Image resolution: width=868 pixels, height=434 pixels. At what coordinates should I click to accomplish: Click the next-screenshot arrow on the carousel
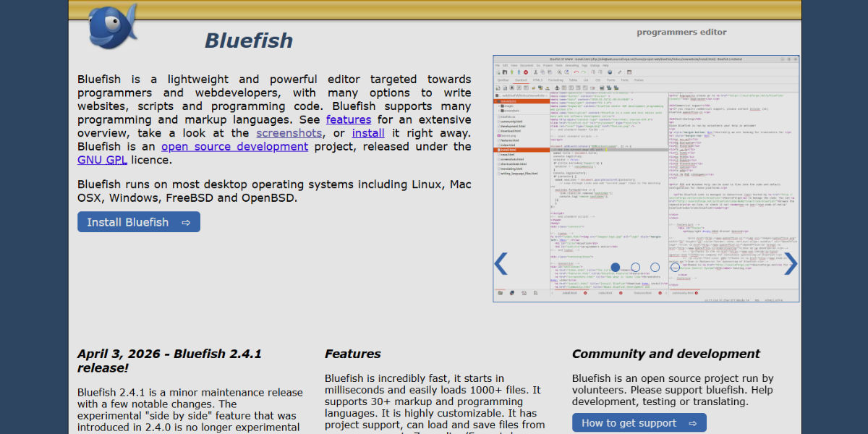point(791,264)
